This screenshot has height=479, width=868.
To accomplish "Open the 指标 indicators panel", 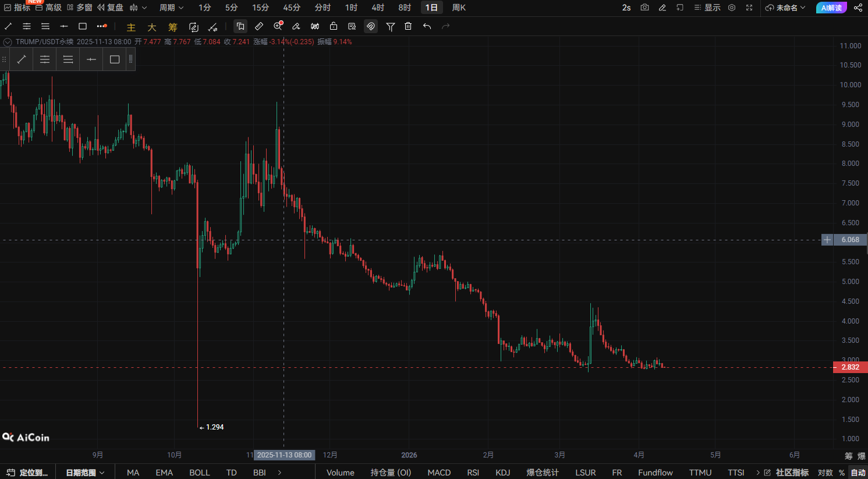I will (x=17, y=8).
